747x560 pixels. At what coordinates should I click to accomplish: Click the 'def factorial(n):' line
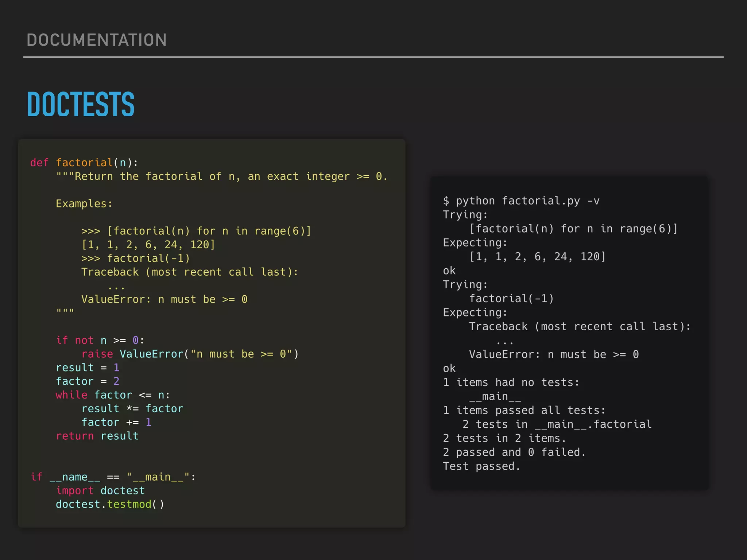pos(84,163)
